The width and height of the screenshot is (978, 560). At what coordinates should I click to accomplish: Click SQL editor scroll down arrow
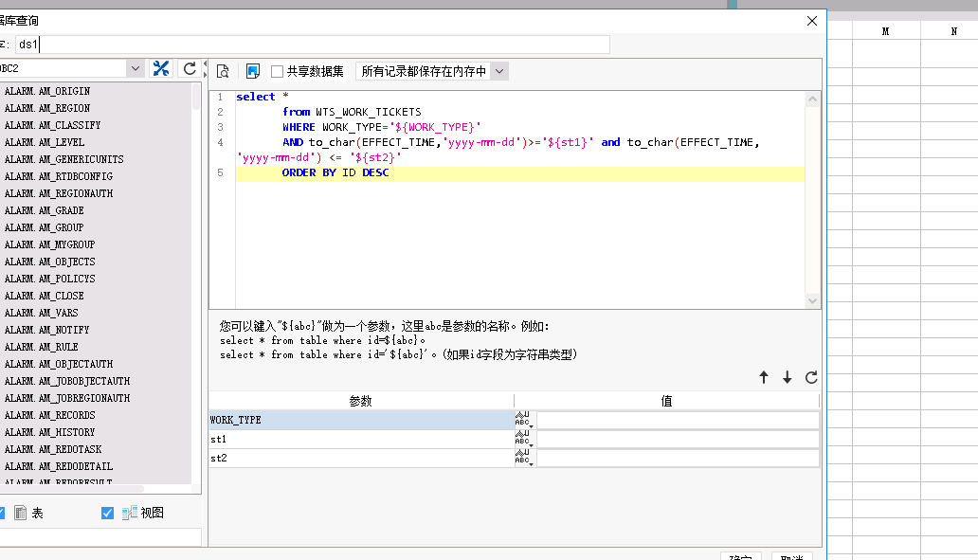pos(812,300)
